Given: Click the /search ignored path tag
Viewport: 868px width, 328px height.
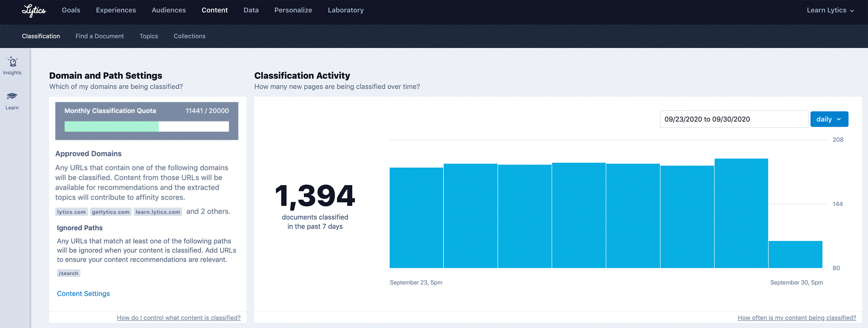Looking at the screenshot, I should (68, 273).
